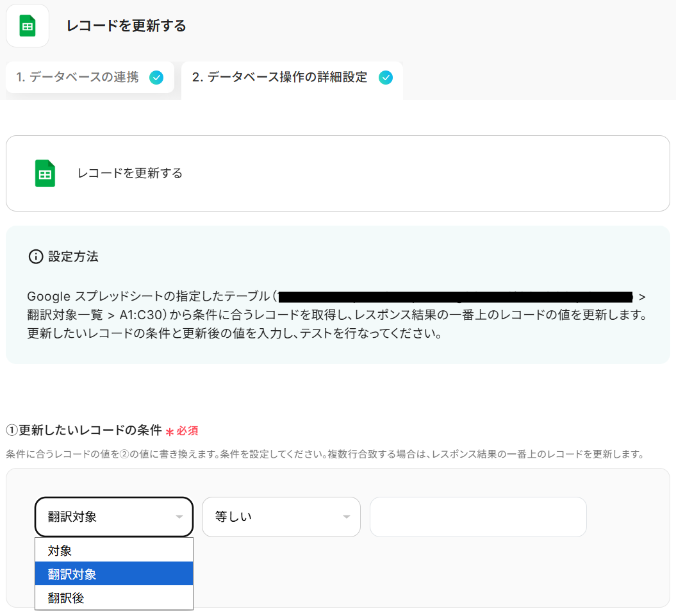Open the 等しい condition operator dropdown

point(281,517)
